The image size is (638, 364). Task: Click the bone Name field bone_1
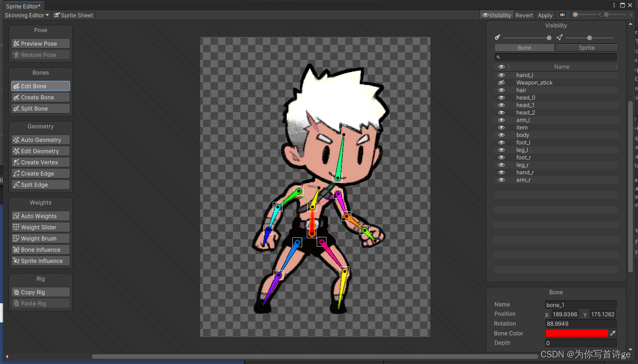pos(581,305)
